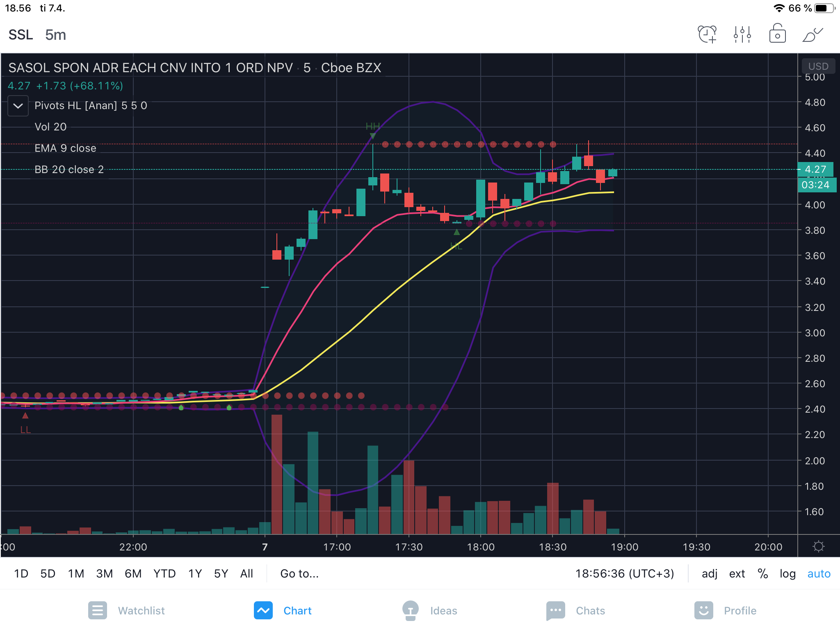Open chart settings sliders icon
The image size is (840, 630).
(742, 34)
